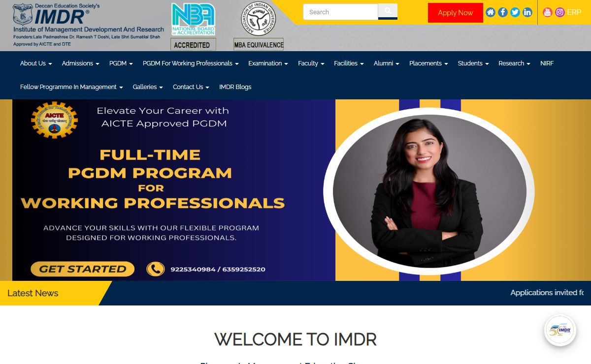The width and height of the screenshot is (591, 364).
Task: Focus the Search input field
Action: 340,12
